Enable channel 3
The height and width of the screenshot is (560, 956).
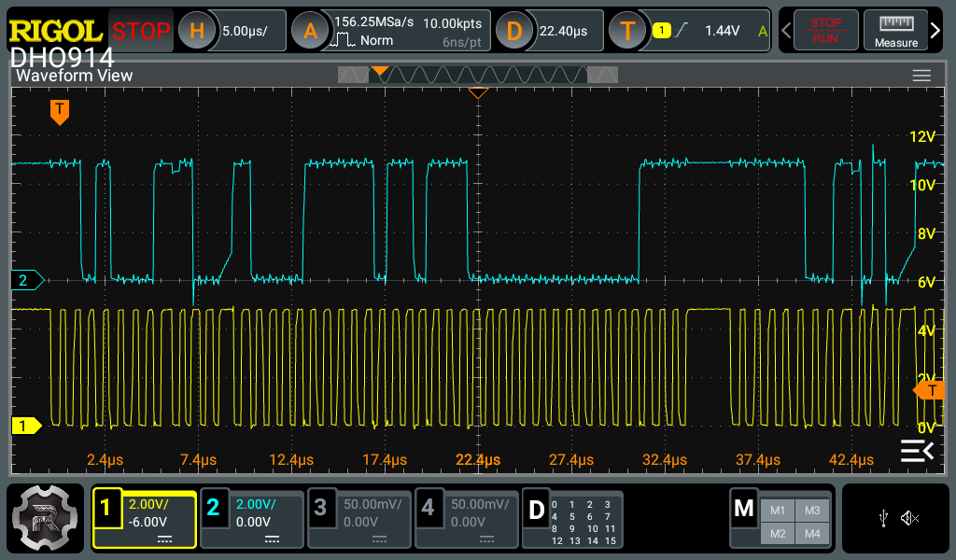(x=320, y=509)
